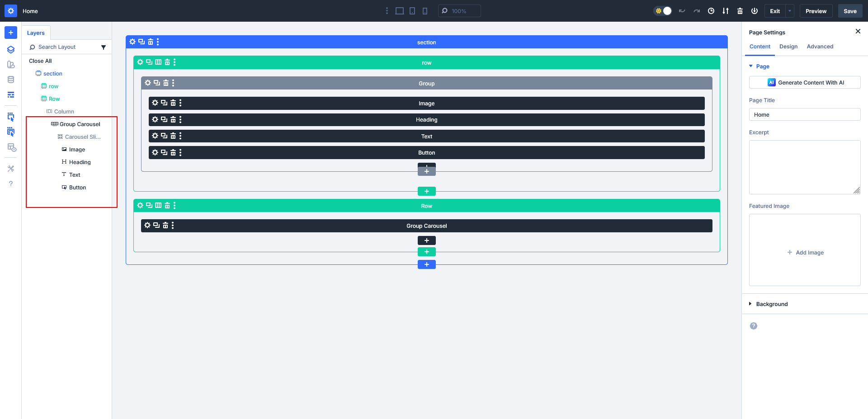
Task: Switch to the Design tab
Action: 788,47
